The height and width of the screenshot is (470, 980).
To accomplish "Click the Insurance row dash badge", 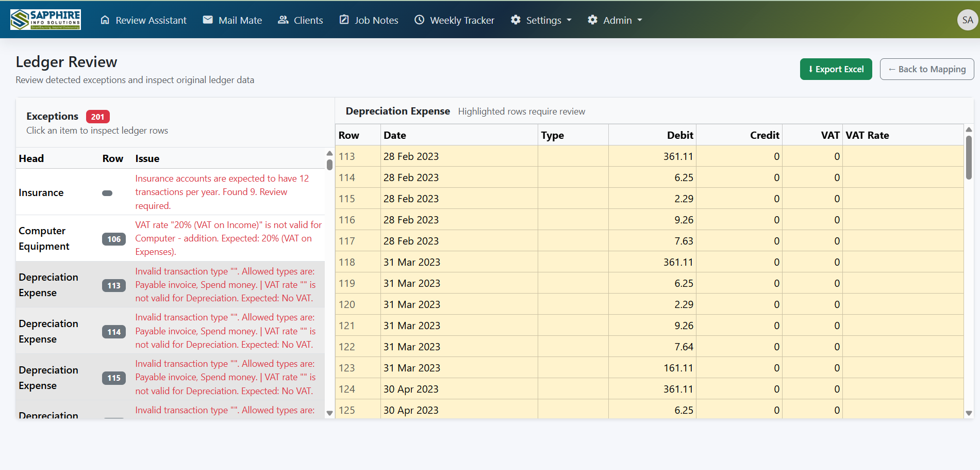I will pyautogui.click(x=107, y=193).
